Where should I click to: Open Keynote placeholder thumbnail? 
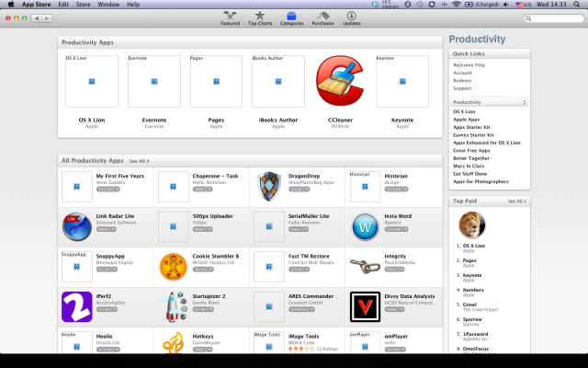pyautogui.click(x=402, y=81)
